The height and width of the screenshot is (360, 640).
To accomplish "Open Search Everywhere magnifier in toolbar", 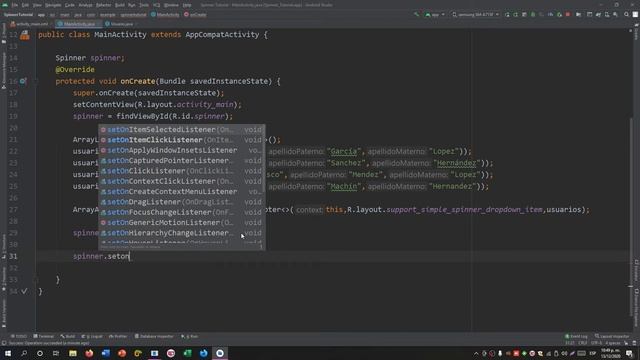I will click(x=627, y=15).
